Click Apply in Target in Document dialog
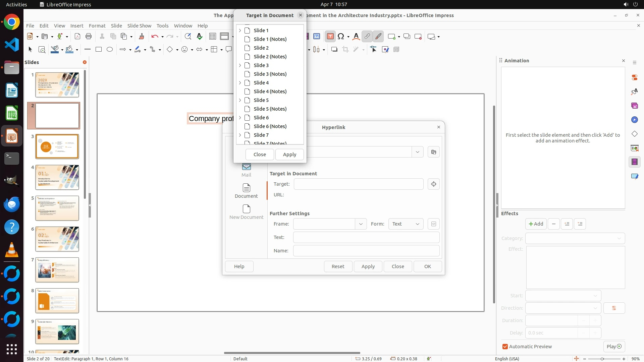644x362 pixels. [289, 155]
